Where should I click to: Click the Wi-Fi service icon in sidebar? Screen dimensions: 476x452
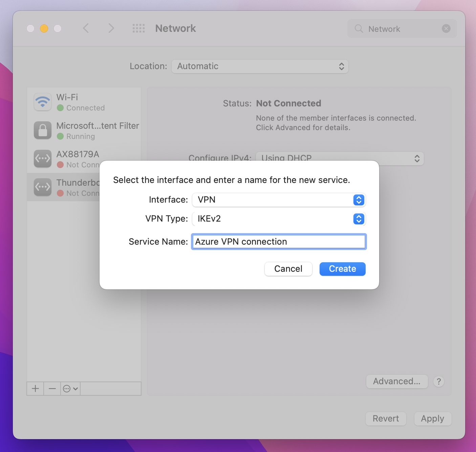(x=42, y=101)
